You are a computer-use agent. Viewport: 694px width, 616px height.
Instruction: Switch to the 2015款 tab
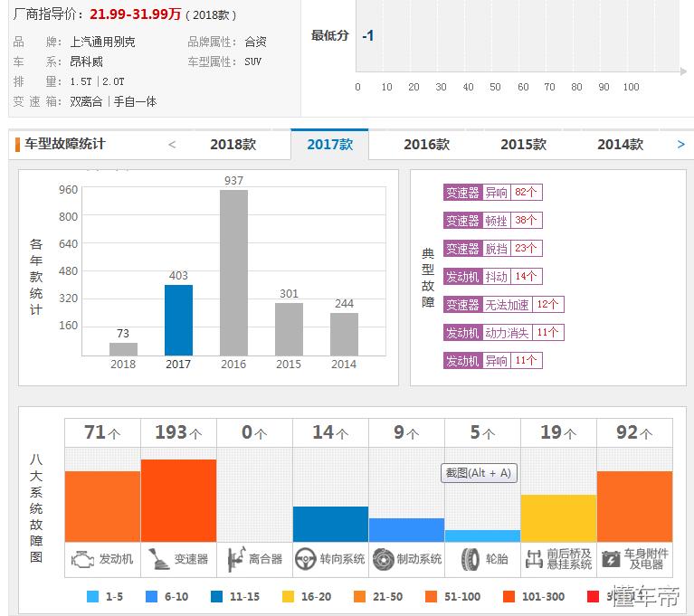524,144
